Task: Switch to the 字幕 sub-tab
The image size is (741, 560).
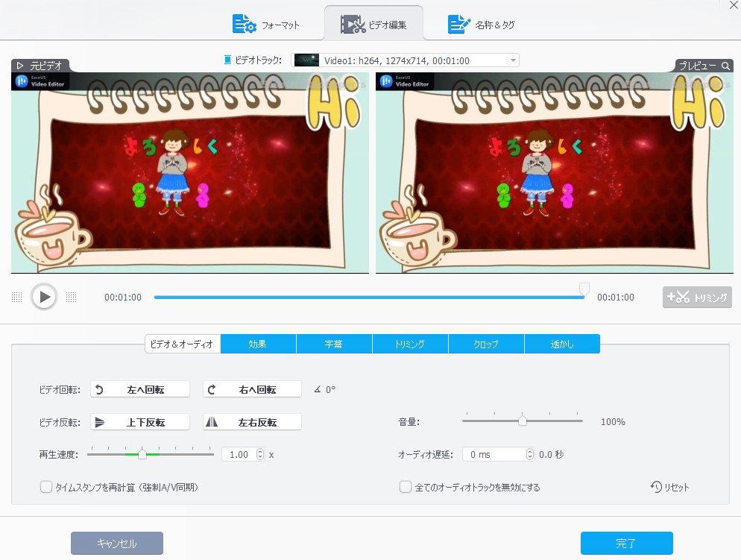Action: pos(334,344)
